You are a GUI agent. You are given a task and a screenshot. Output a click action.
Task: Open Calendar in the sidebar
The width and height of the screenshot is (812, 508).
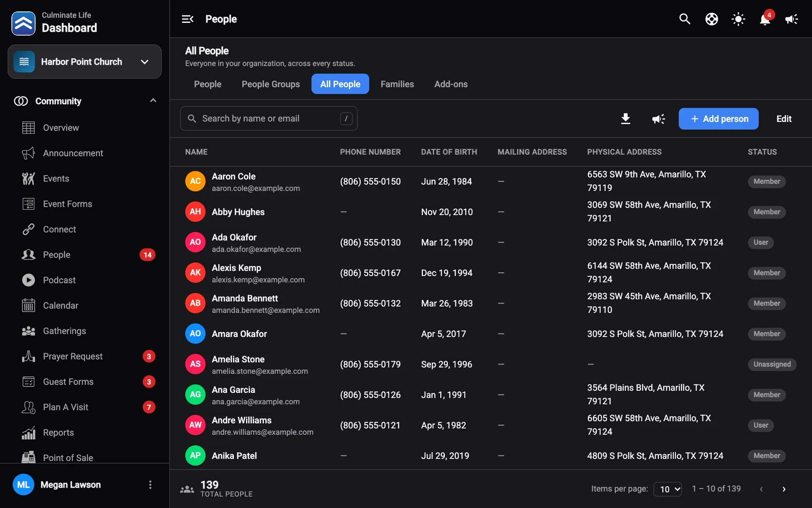(85, 306)
